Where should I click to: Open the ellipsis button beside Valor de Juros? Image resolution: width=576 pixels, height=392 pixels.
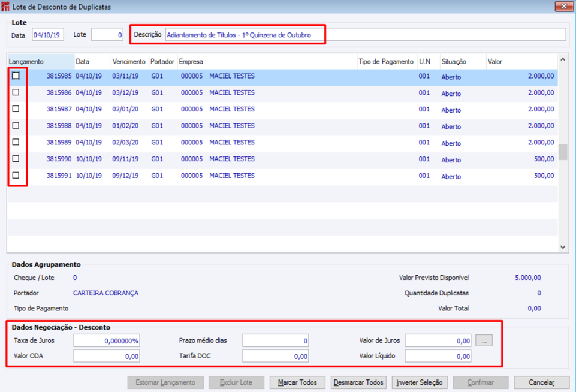point(484,340)
